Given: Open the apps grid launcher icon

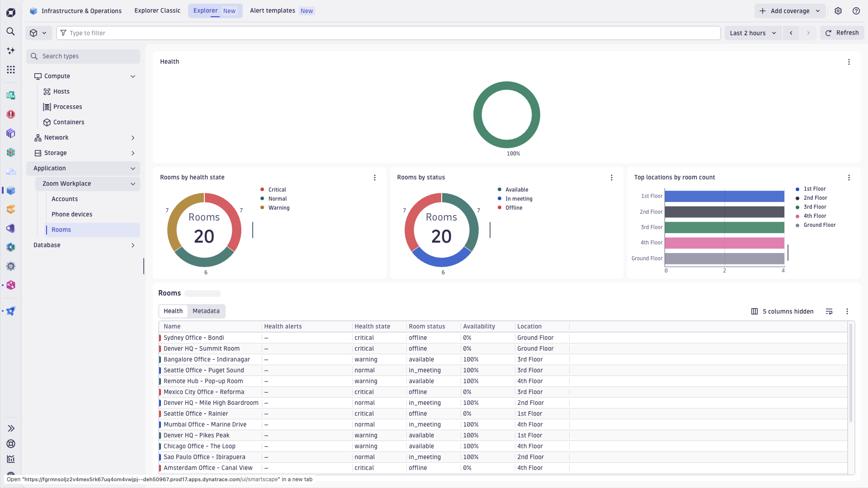Looking at the screenshot, I should (x=11, y=70).
